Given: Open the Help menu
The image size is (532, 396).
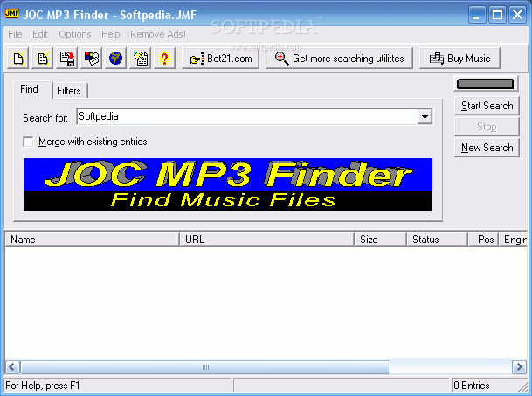Looking at the screenshot, I should point(111,34).
